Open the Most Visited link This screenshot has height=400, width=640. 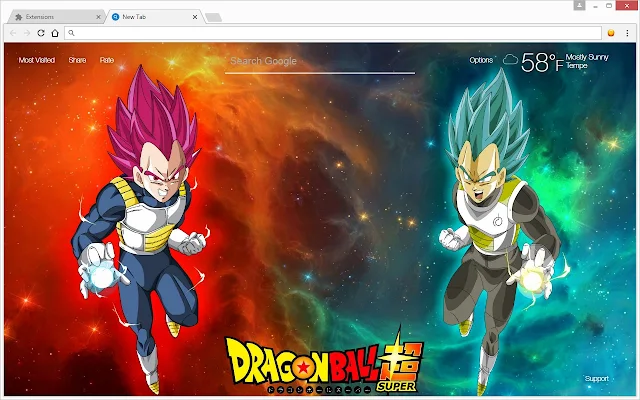pyautogui.click(x=37, y=60)
